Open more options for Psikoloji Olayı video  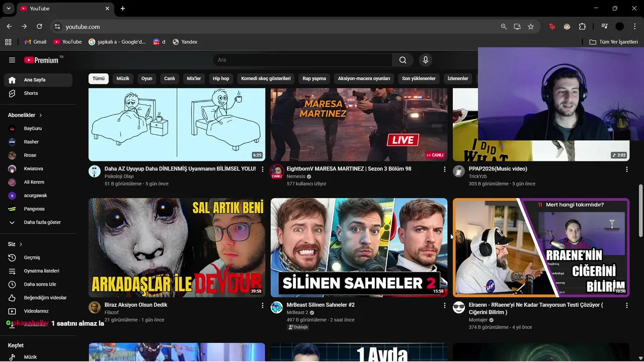tap(262, 169)
